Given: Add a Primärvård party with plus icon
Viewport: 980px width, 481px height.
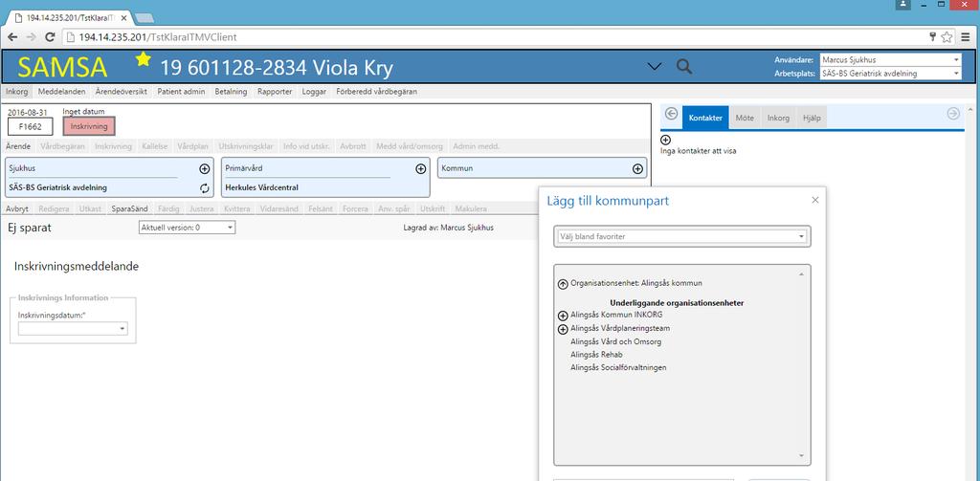Looking at the screenshot, I should pos(421,168).
